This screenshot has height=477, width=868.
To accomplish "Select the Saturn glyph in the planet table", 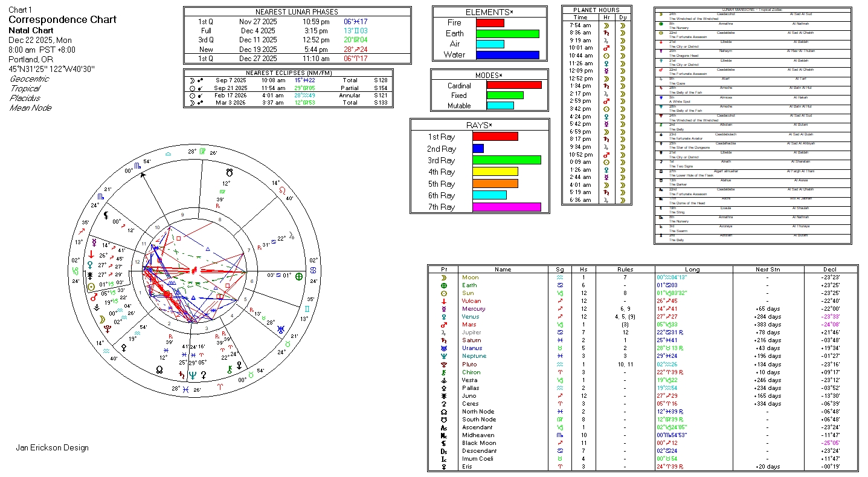I will tap(444, 340).
